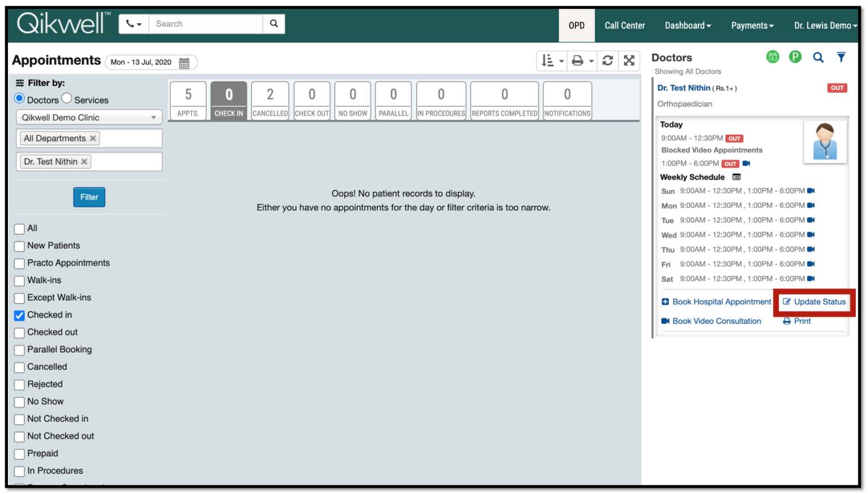868x494 pixels.
Task: Click the green P icon in Doctors panel
Action: click(x=795, y=57)
